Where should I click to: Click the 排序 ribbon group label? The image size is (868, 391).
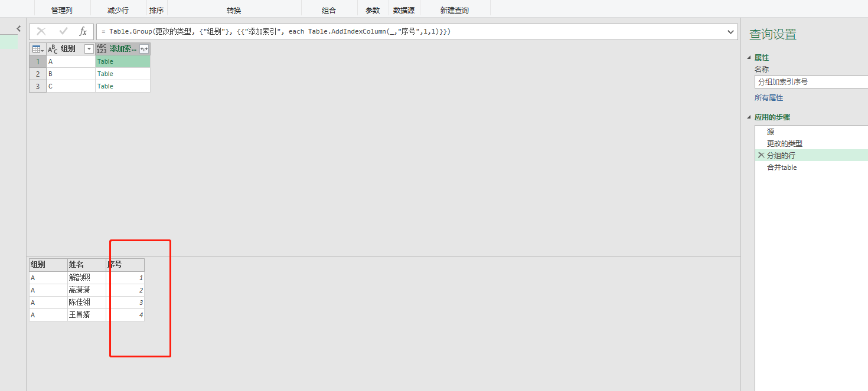(x=156, y=11)
